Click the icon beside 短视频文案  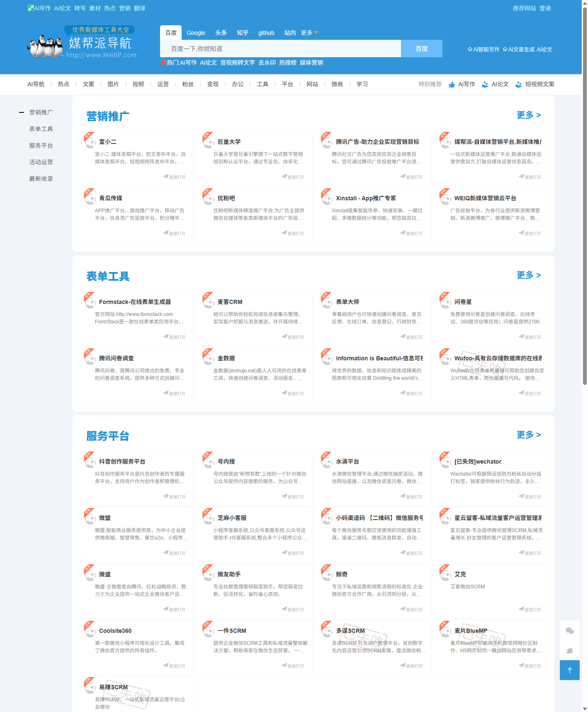coord(519,85)
